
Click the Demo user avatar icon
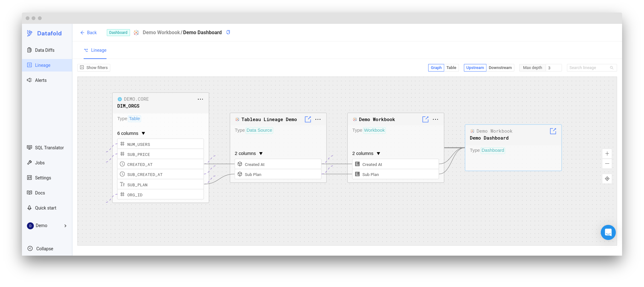[30, 226]
